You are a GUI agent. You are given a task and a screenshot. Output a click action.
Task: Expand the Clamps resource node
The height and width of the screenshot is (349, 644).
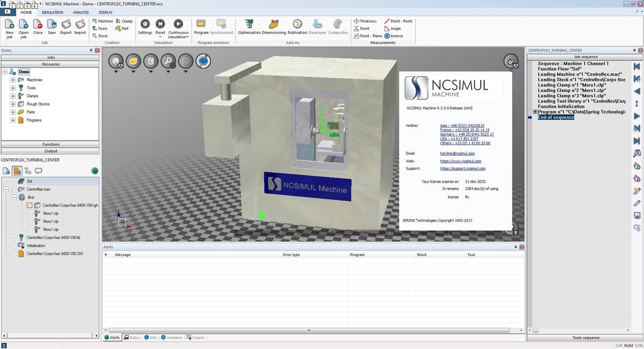(x=13, y=95)
